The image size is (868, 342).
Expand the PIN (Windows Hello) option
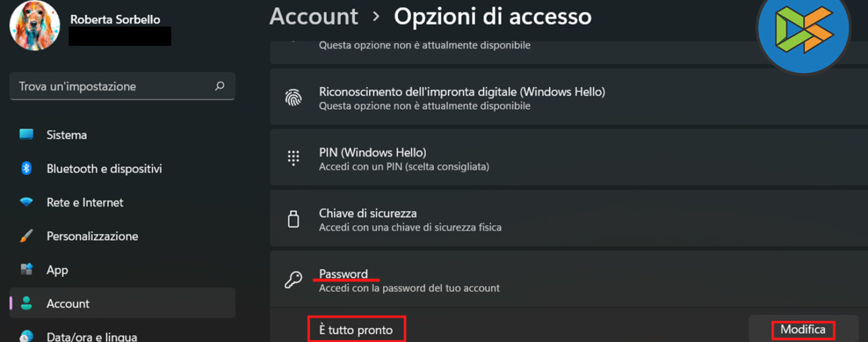click(x=566, y=159)
